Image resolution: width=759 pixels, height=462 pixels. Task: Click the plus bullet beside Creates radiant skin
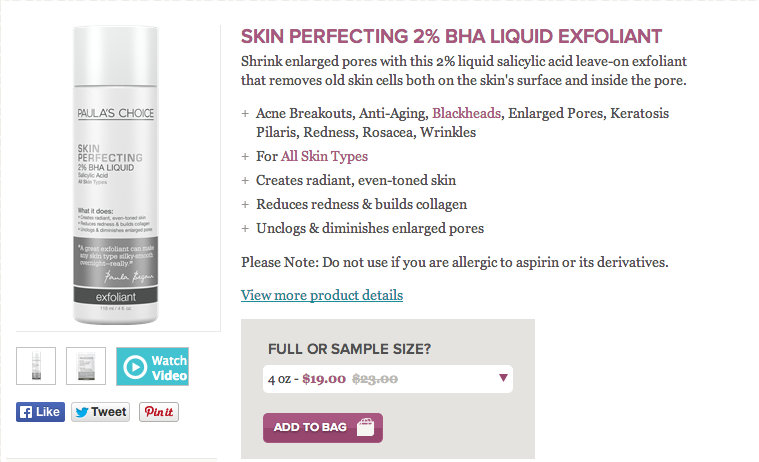pos(246,181)
